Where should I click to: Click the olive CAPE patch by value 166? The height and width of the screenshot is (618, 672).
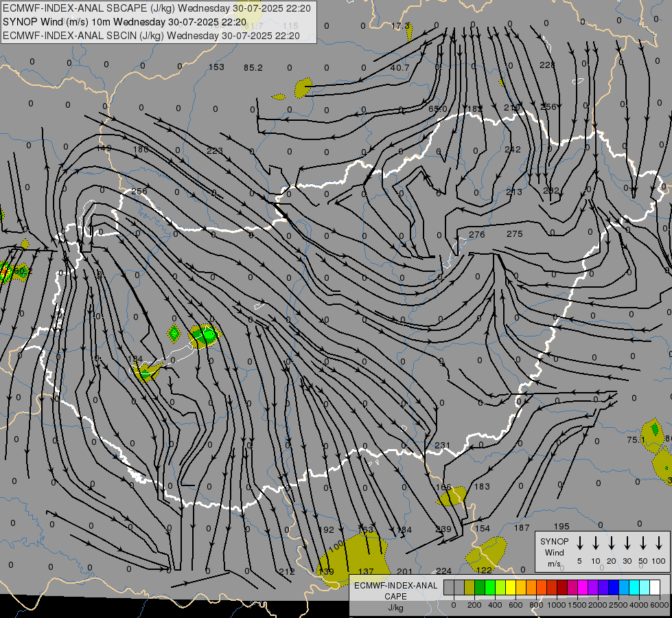tap(452, 496)
